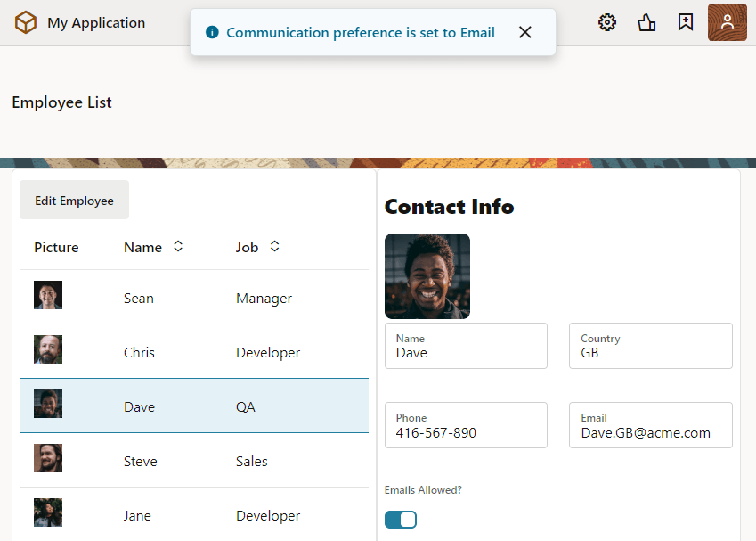Click Dave's large contact photo
Image resolution: width=756 pixels, height=541 pixels.
(x=427, y=276)
